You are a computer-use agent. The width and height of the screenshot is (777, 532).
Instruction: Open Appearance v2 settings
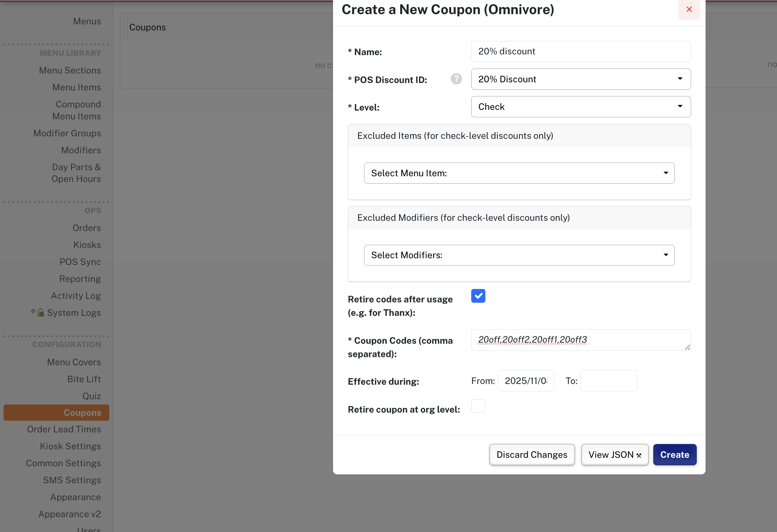[70, 514]
